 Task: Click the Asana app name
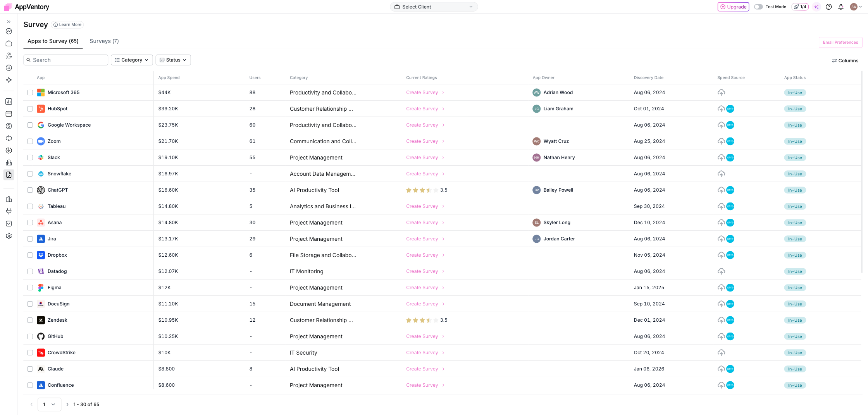[x=55, y=223]
